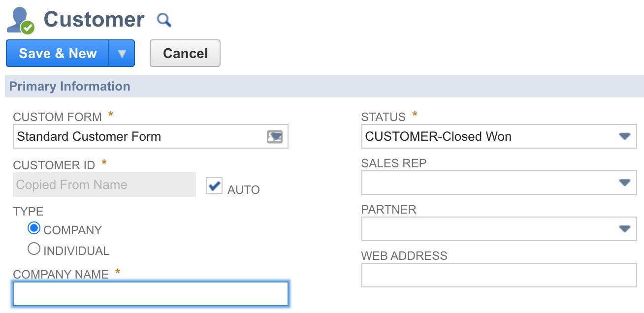
Task: Click the customer record person icon
Action: click(x=20, y=21)
